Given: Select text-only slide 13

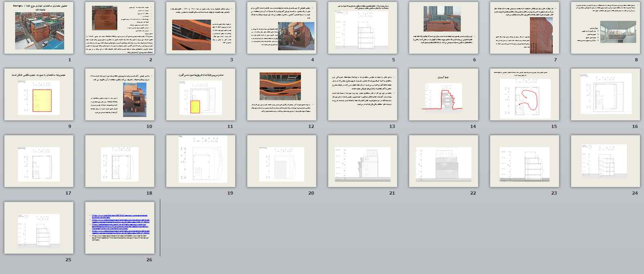Looking at the screenshot, I should (x=363, y=94).
